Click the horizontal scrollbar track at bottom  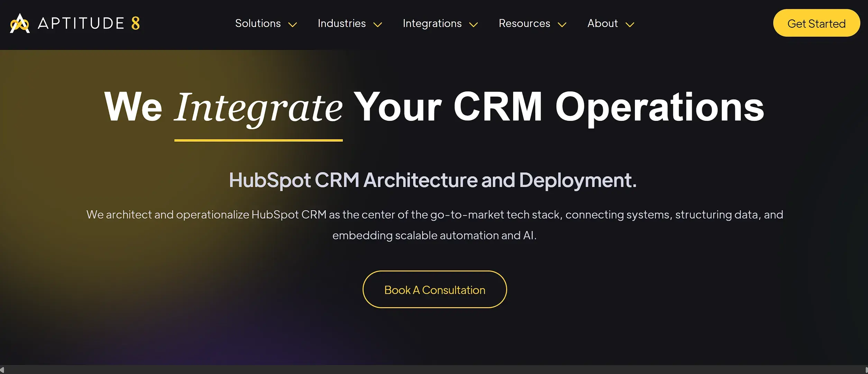[434, 370]
